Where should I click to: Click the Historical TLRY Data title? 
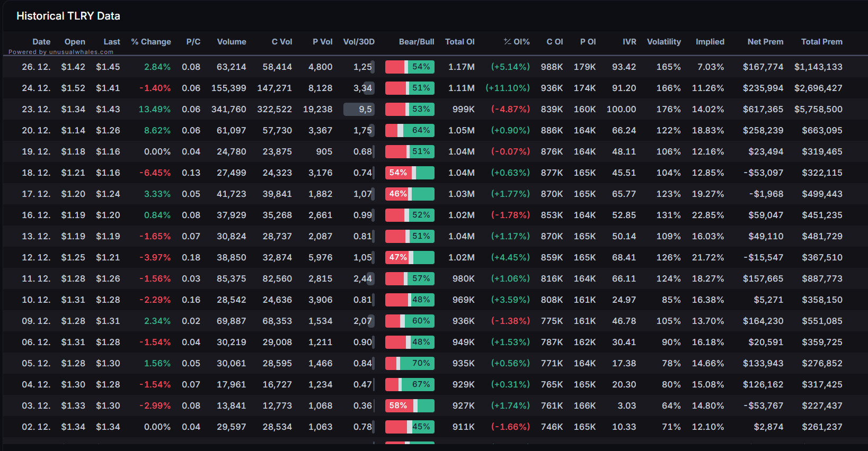click(68, 16)
